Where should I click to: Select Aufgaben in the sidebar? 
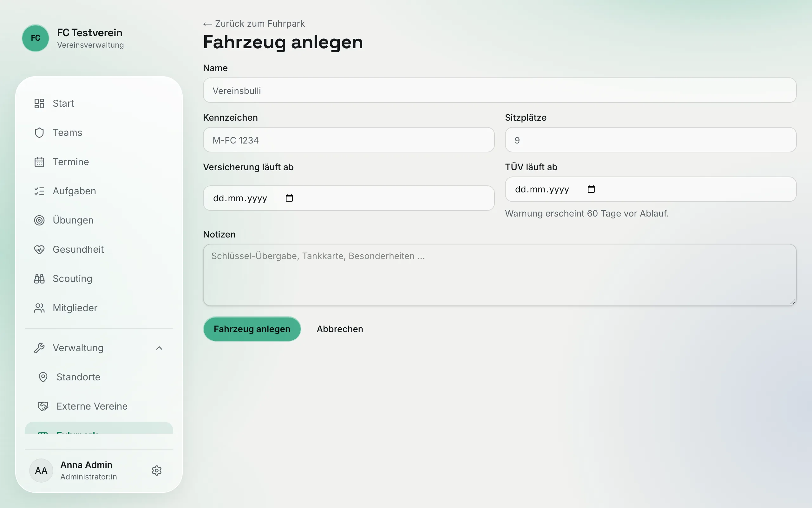click(99, 191)
